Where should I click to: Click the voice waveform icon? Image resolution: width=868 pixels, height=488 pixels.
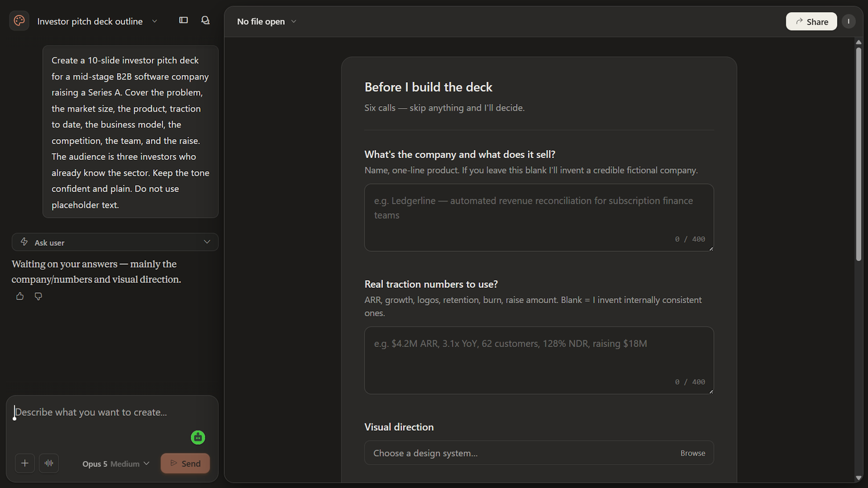(49, 463)
